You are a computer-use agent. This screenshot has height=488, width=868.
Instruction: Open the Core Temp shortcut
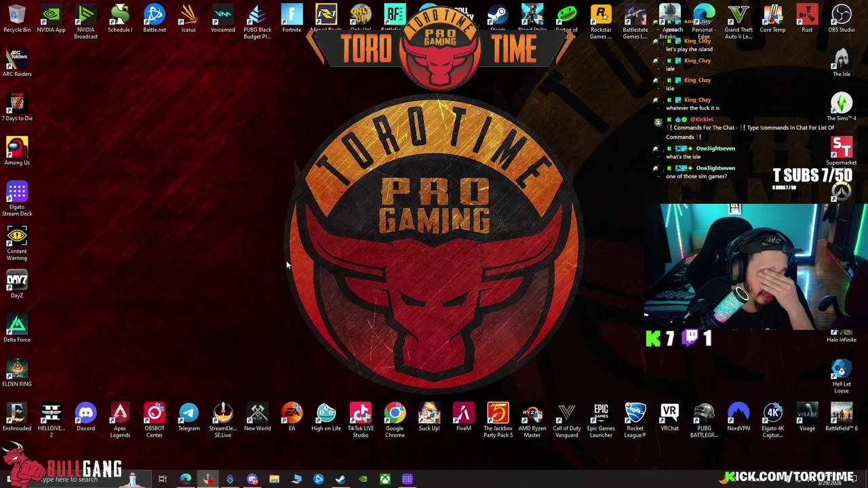click(x=772, y=19)
